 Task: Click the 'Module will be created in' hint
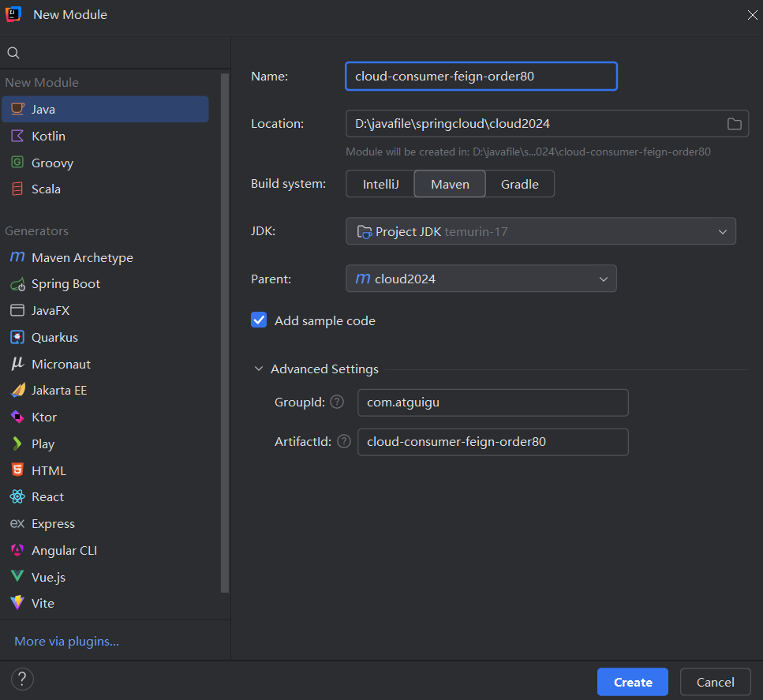click(528, 152)
